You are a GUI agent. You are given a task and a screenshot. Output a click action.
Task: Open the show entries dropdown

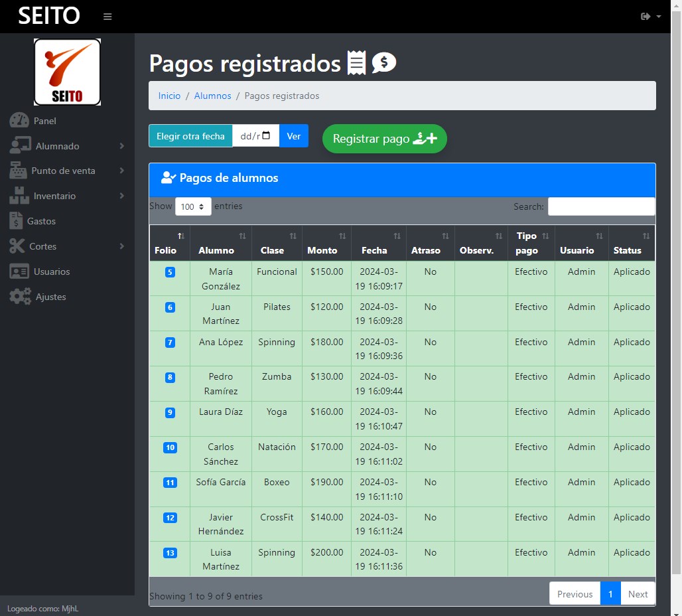pos(193,206)
